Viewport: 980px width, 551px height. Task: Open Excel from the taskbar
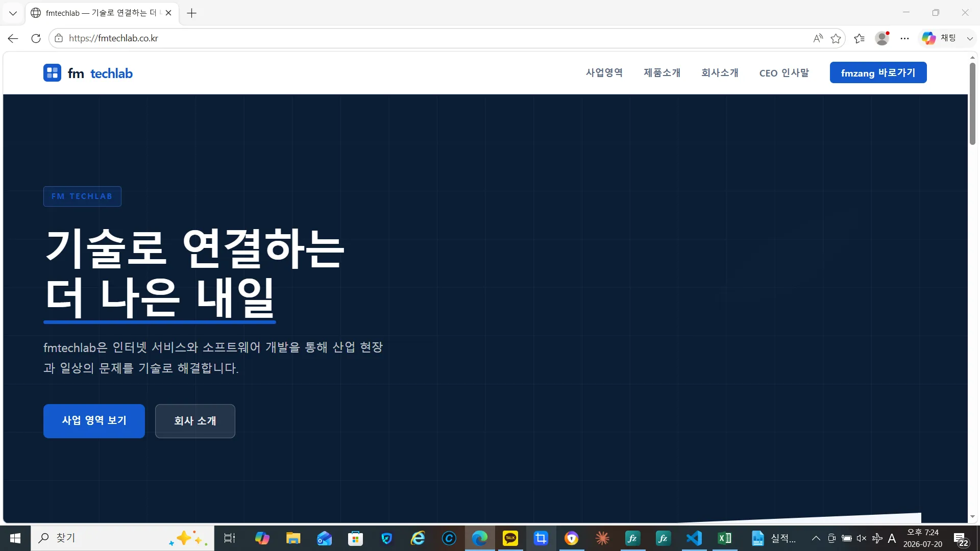(725, 538)
